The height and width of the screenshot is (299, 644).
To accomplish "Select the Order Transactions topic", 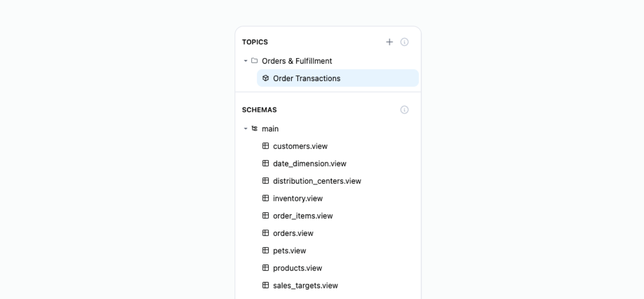I will [306, 78].
